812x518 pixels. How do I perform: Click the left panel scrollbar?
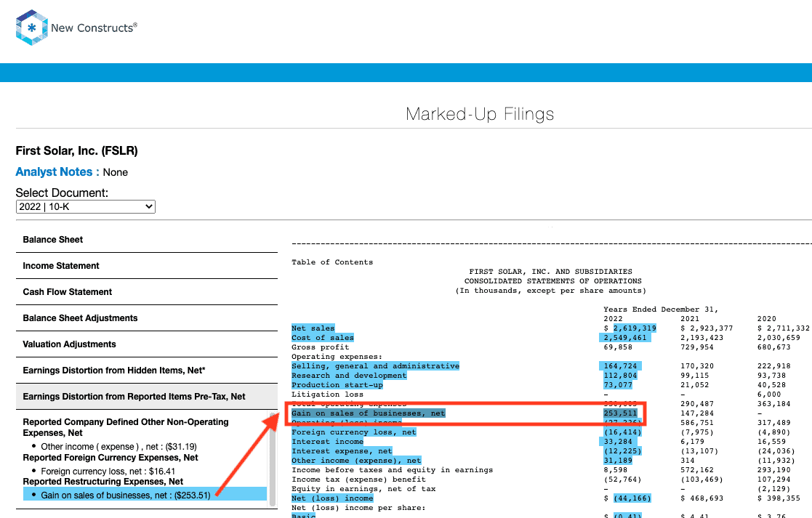pyautogui.click(x=273, y=459)
